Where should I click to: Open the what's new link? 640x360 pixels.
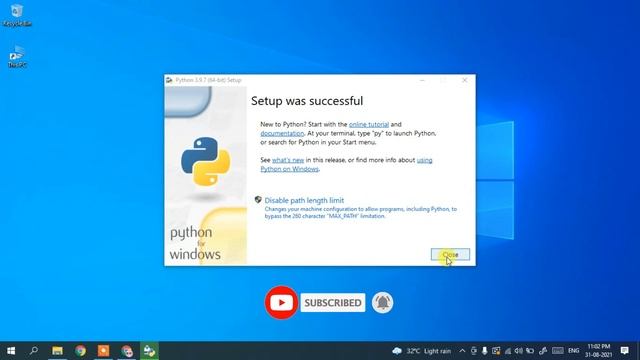(288, 160)
